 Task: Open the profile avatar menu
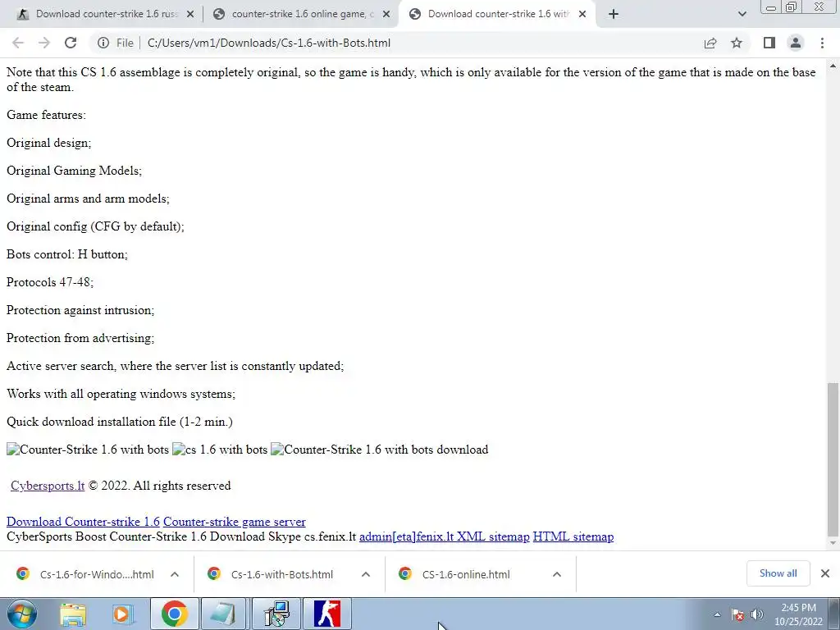796,43
